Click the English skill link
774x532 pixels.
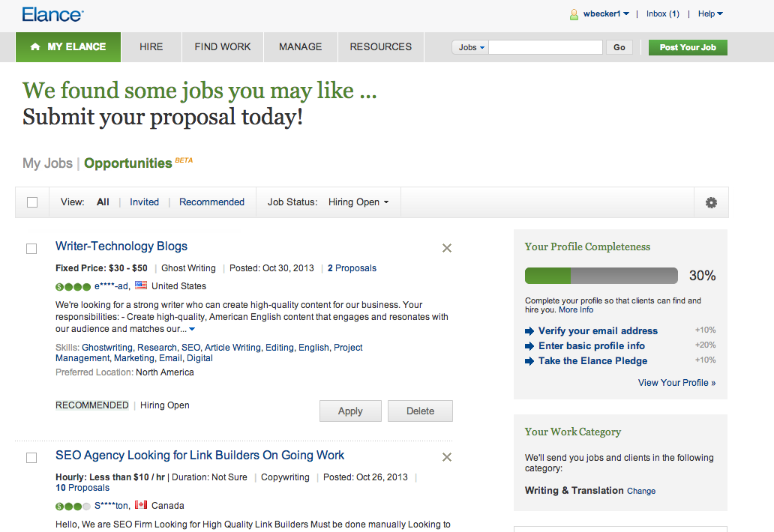pos(313,348)
